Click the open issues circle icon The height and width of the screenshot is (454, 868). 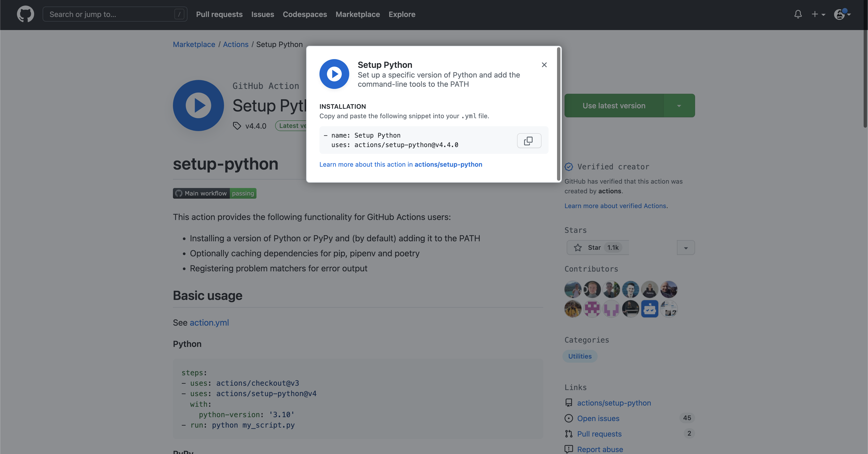click(569, 418)
